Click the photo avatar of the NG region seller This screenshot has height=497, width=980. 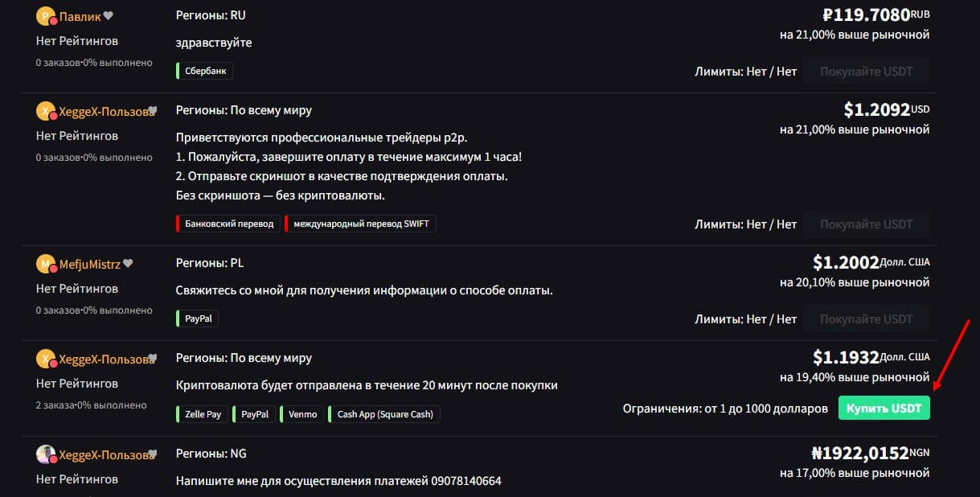pos(46,455)
